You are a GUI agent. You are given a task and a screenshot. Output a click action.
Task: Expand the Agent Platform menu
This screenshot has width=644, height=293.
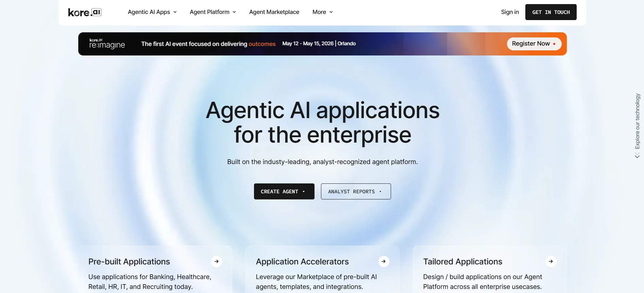point(213,12)
